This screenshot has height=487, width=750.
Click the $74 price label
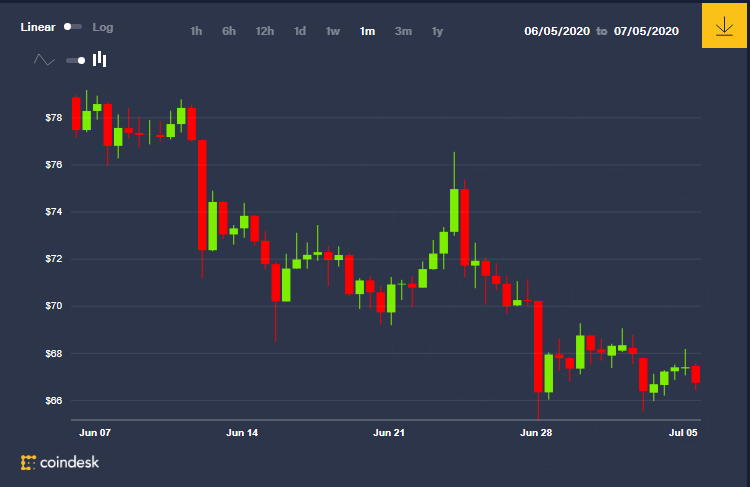pyautogui.click(x=54, y=211)
